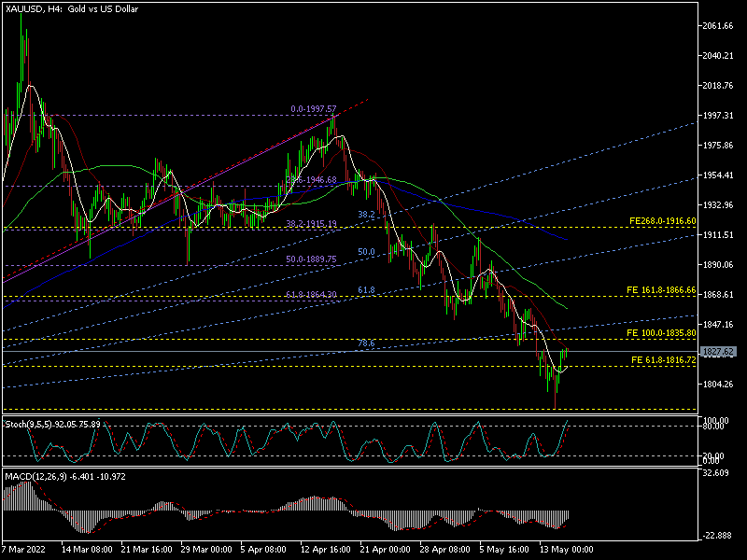Click the Stoch(9,5,5) indicator label

(65, 424)
